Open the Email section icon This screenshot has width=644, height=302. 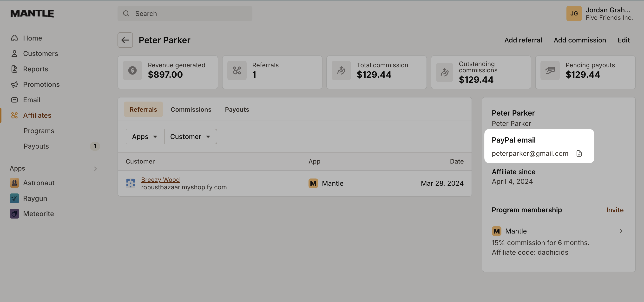click(x=14, y=100)
